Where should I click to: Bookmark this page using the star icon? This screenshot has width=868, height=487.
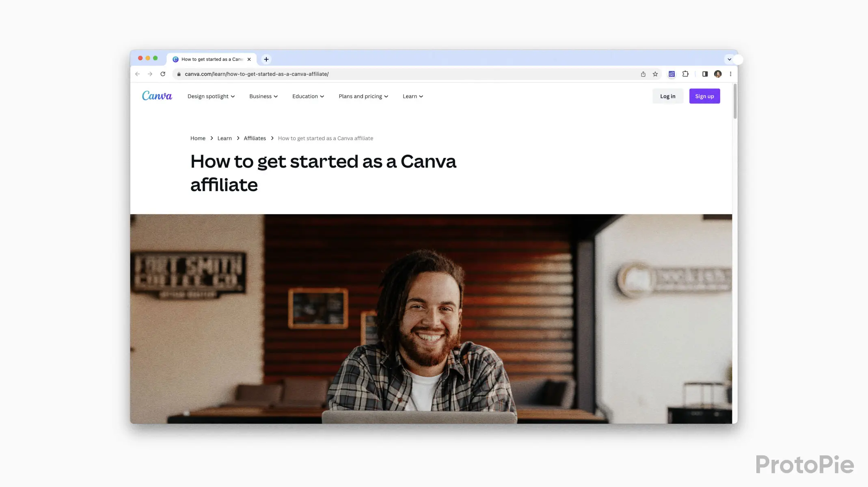(655, 74)
